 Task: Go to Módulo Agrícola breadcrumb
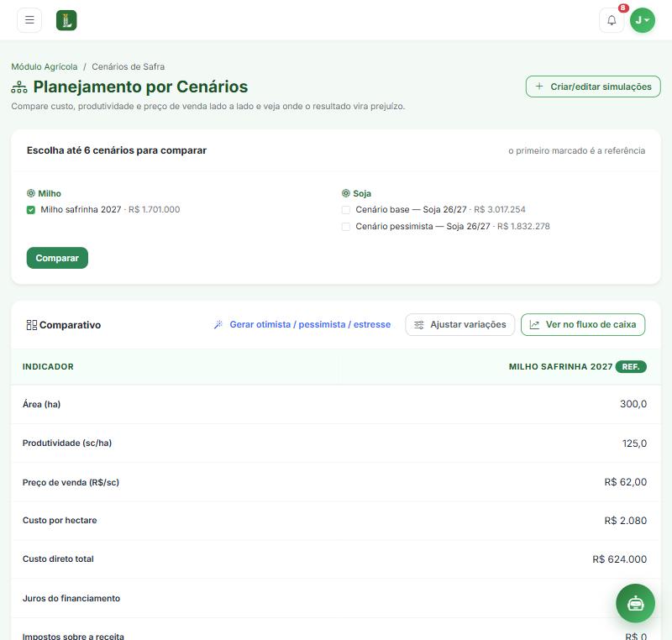45,67
